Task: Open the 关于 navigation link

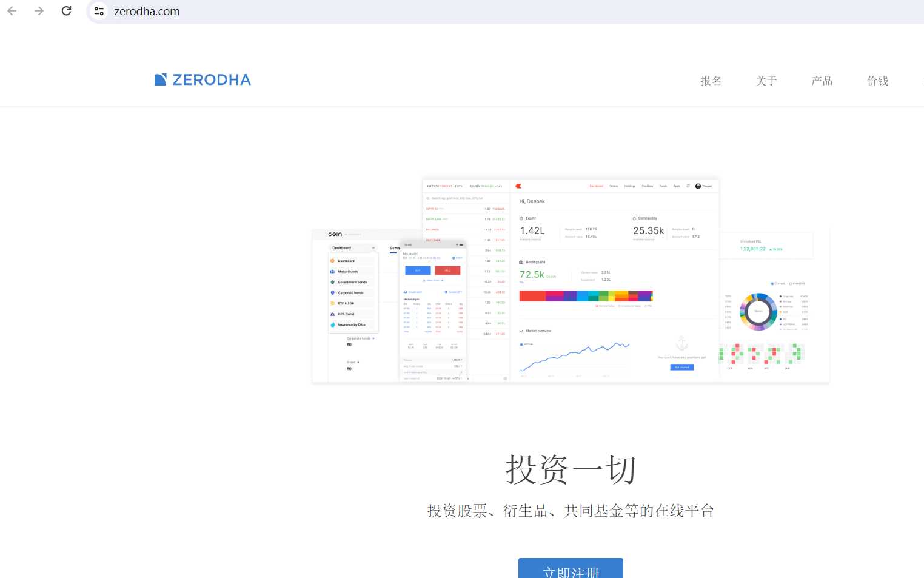Action: [766, 81]
